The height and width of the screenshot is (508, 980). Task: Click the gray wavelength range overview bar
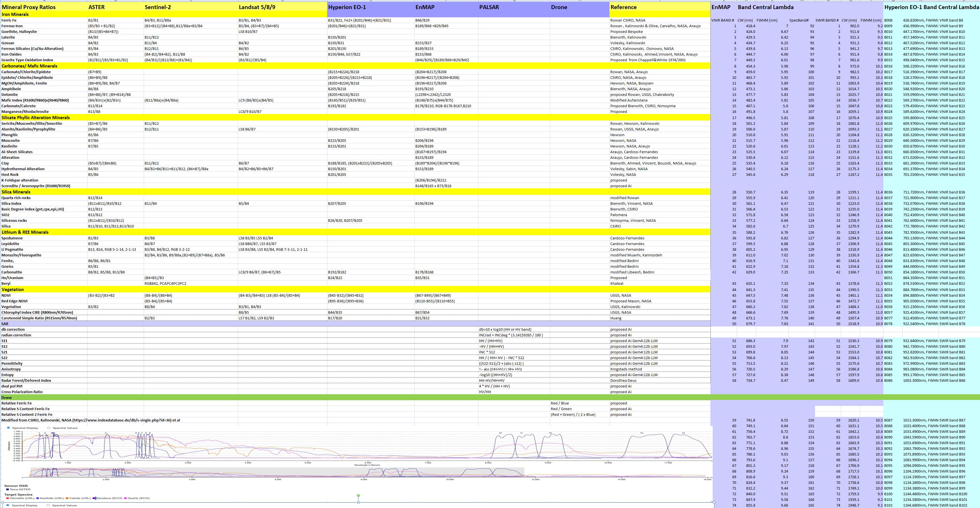277,472
